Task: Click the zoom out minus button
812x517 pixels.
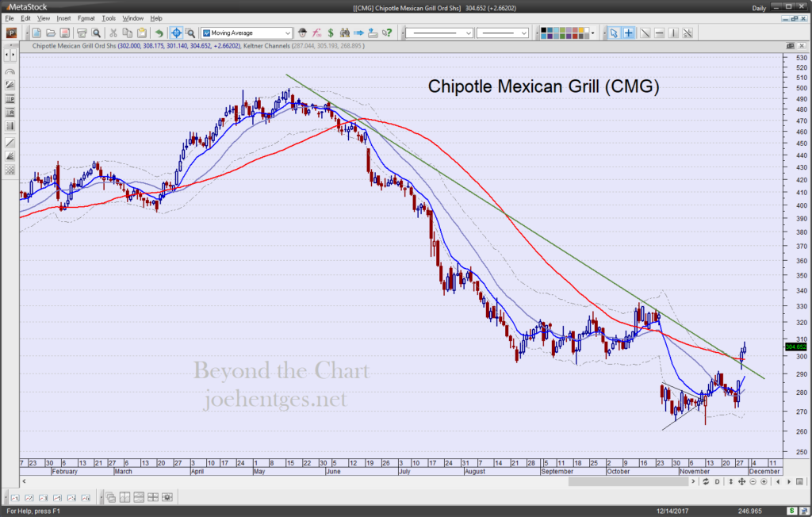Action: (753, 482)
